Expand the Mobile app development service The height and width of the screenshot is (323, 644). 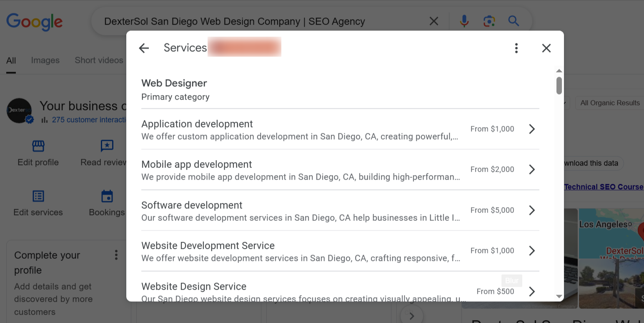click(x=340, y=170)
